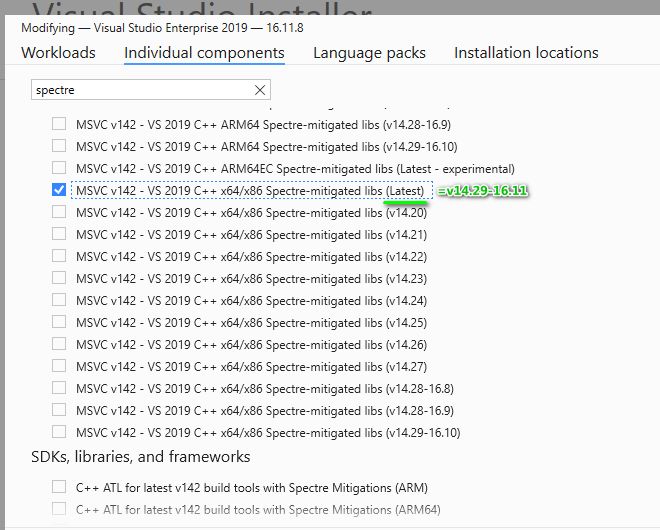
Task: Open the Language packs tab
Action: 369,53
